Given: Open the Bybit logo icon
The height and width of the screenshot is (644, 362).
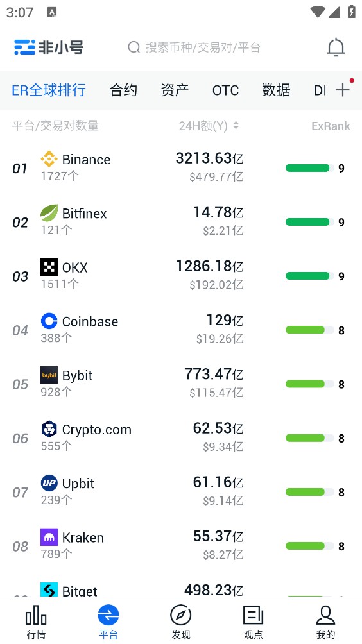Looking at the screenshot, I should click(49, 375).
